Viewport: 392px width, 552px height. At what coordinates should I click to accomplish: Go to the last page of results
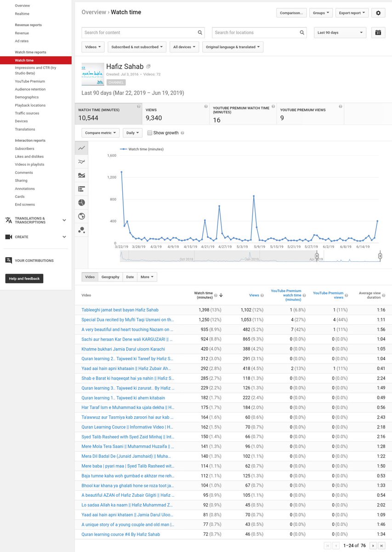[x=381, y=546]
